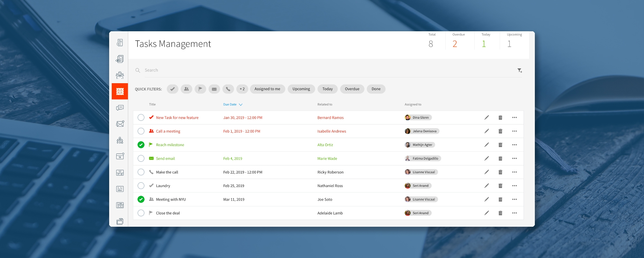Filter tasks by phone call type icon

228,89
